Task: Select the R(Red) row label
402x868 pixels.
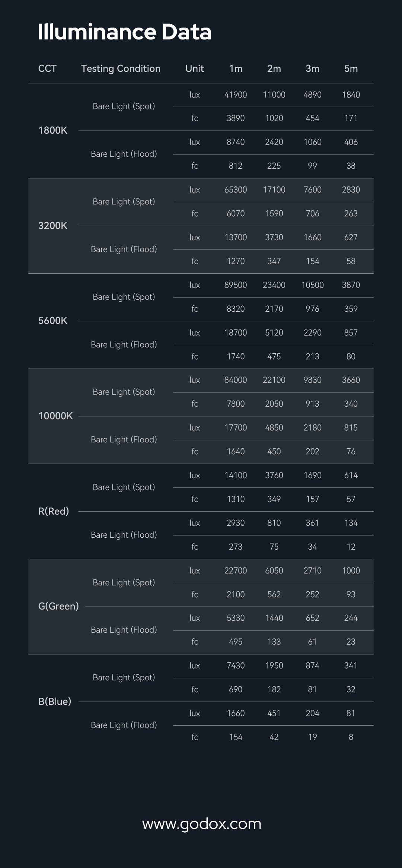Action: click(54, 511)
